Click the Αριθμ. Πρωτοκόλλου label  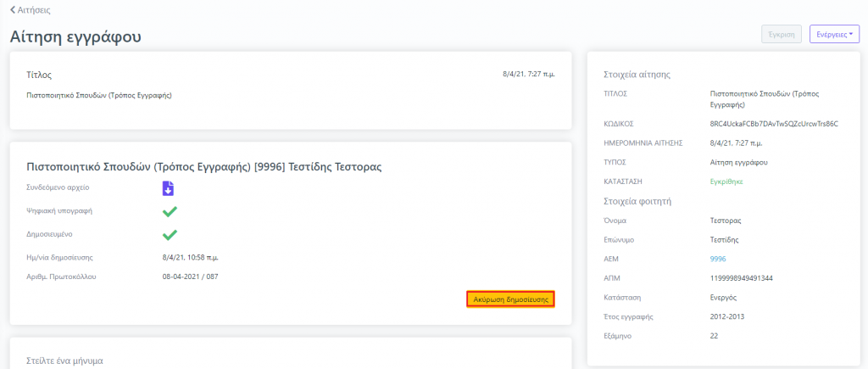[x=61, y=276]
